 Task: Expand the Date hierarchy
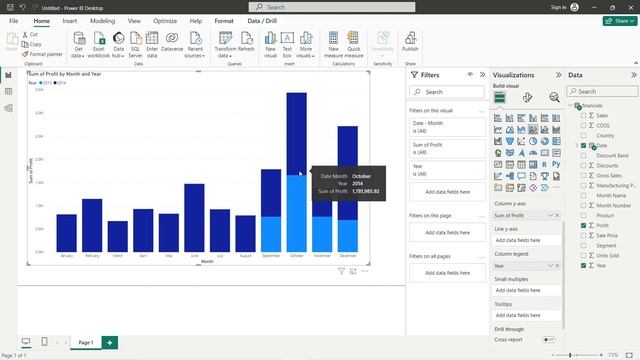[x=577, y=146]
